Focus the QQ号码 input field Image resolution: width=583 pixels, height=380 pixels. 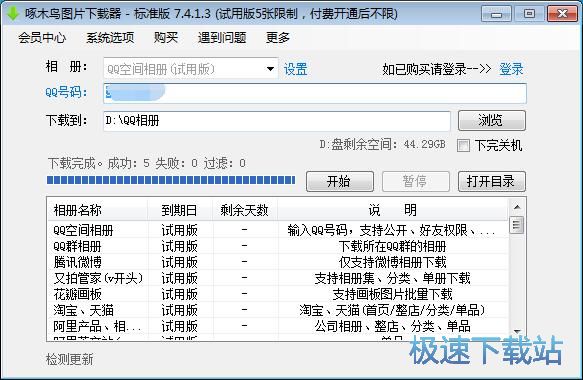point(315,93)
